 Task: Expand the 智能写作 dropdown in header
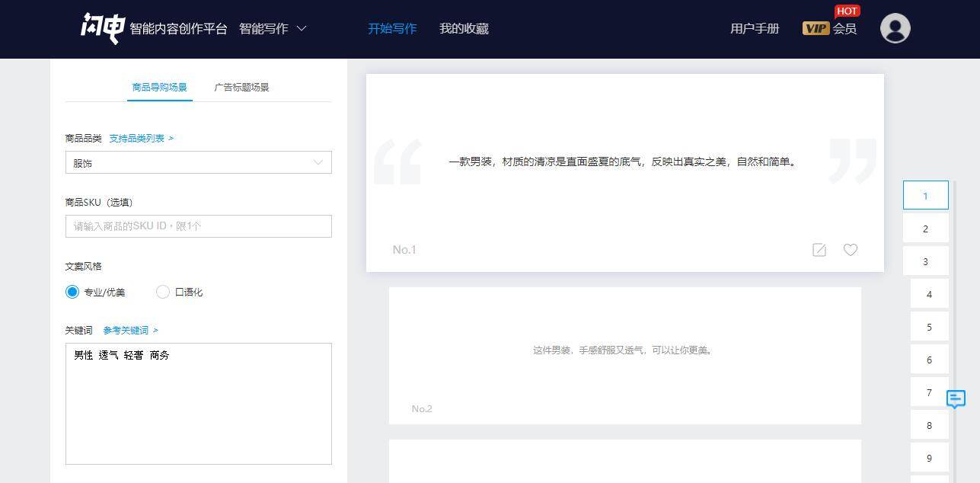273,29
